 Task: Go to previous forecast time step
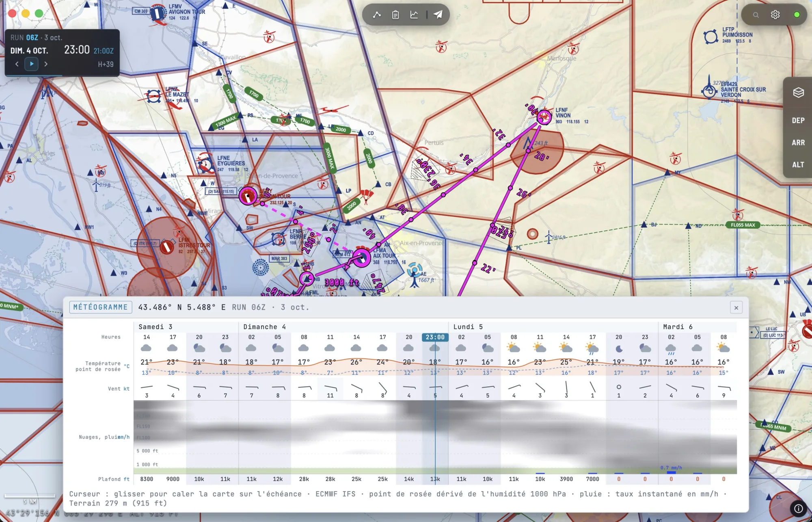coord(17,64)
